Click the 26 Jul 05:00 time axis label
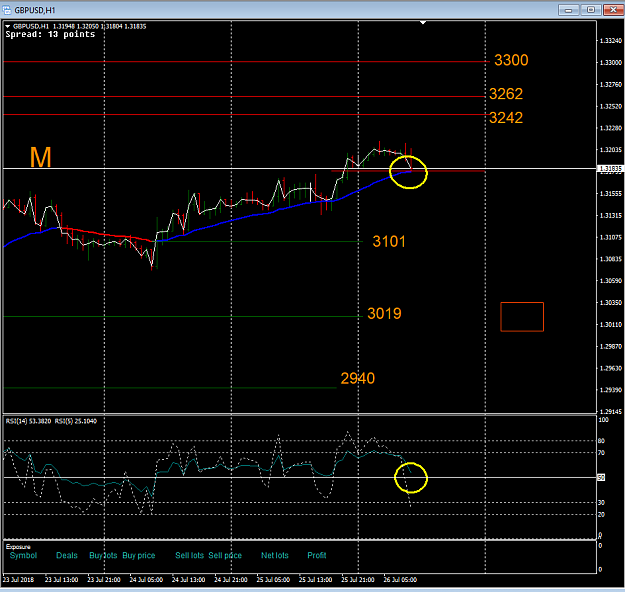Viewport: 625px width, 592px height. click(400, 580)
